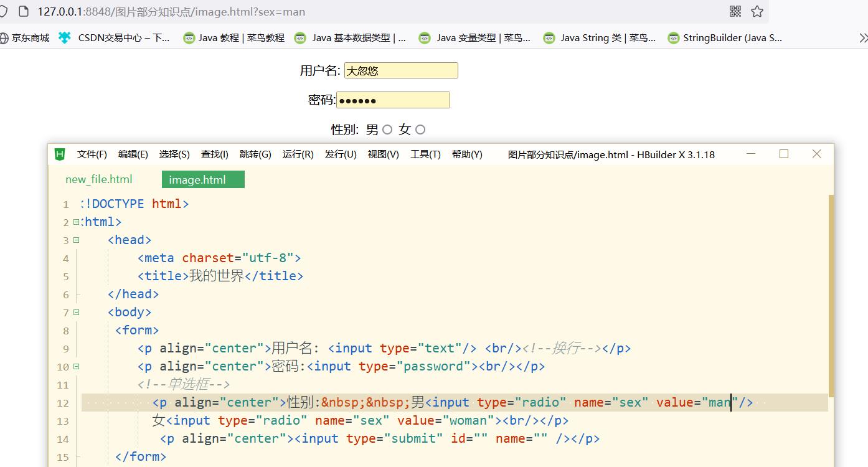Open the 工具(T) menu

pyautogui.click(x=425, y=154)
